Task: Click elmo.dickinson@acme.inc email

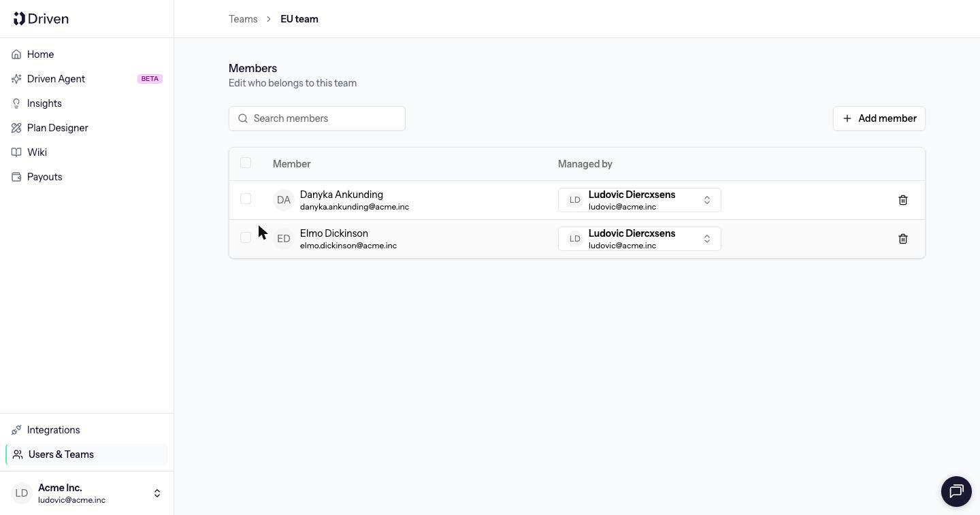Action: pyautogui.click(x=348, y=246)
